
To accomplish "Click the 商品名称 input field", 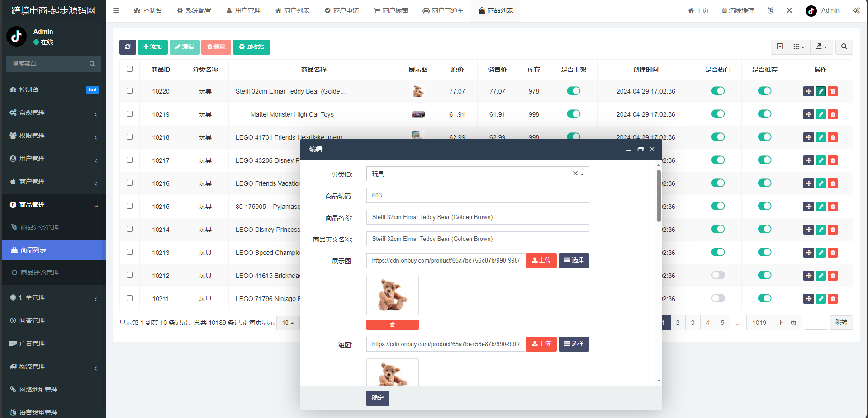I will [x=478, y=217].
